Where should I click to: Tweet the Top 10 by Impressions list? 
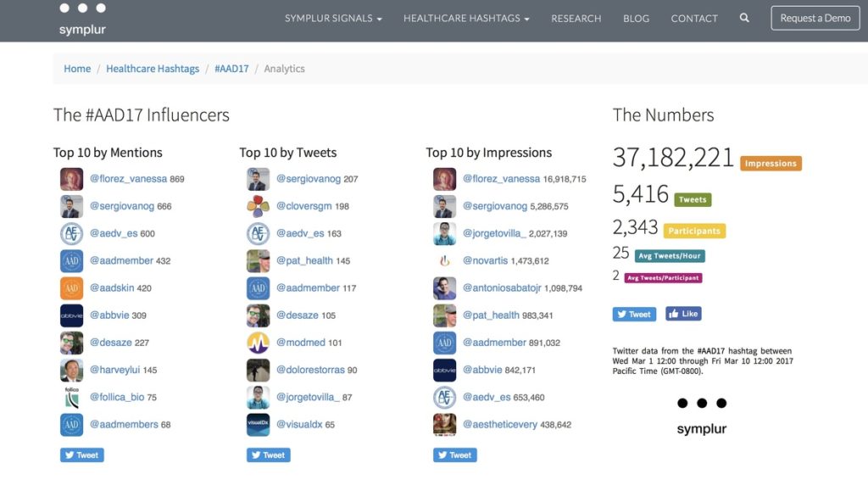(x=455, y=455)
